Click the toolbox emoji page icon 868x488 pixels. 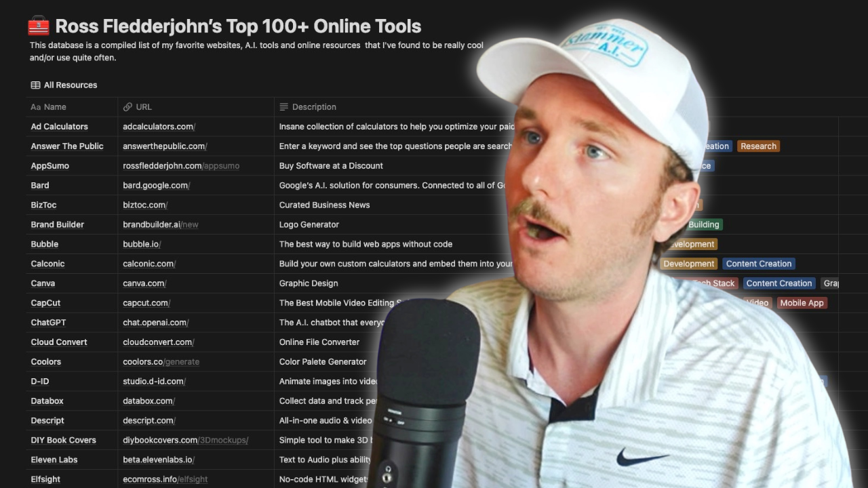pos(38,26)
